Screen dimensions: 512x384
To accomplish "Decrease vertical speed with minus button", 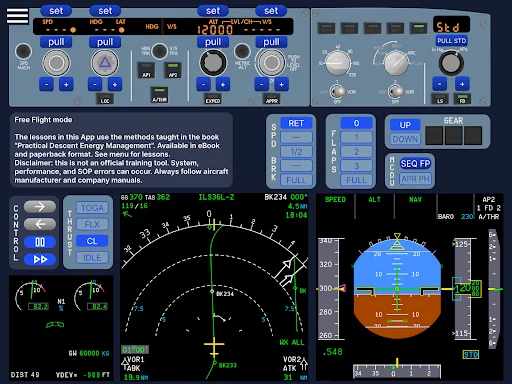I will pyautogui.click(x=262, y=84).
